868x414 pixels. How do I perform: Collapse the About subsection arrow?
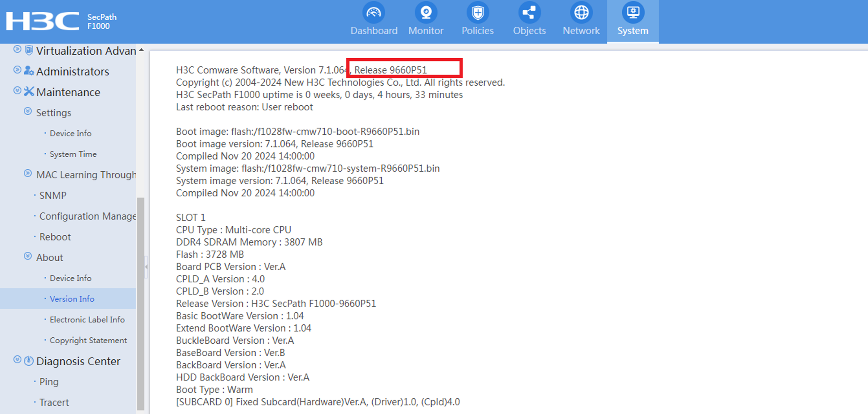(28, 256)
